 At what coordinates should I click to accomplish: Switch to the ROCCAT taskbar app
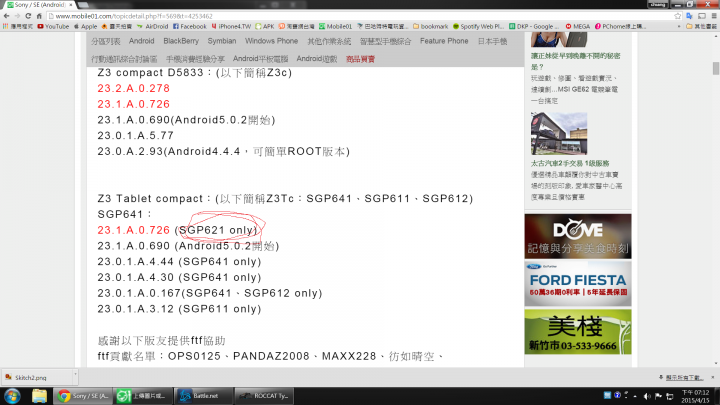click(x=264, y=396)
